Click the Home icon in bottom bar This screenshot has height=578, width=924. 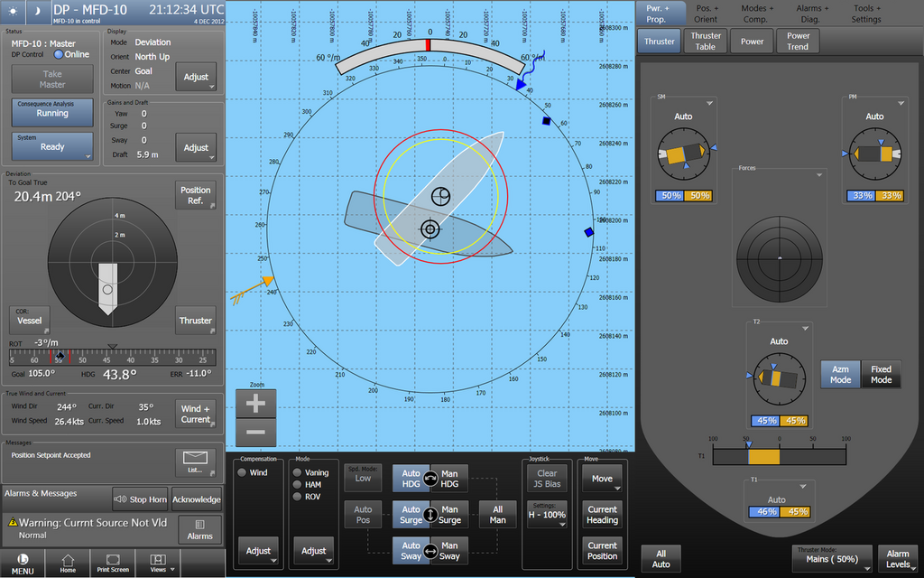pyautogui.click(x=68, y=563)
